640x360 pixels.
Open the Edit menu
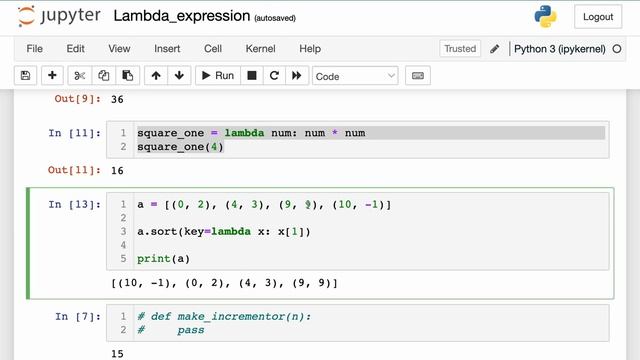76,49
